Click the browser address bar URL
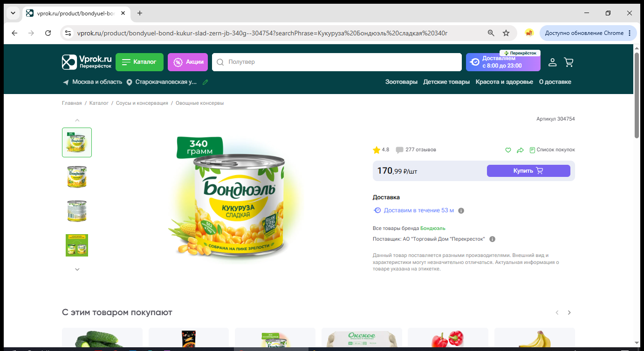The height and width of the screenshot is (351, 644). pyautogui.click(x=262, y=33)
